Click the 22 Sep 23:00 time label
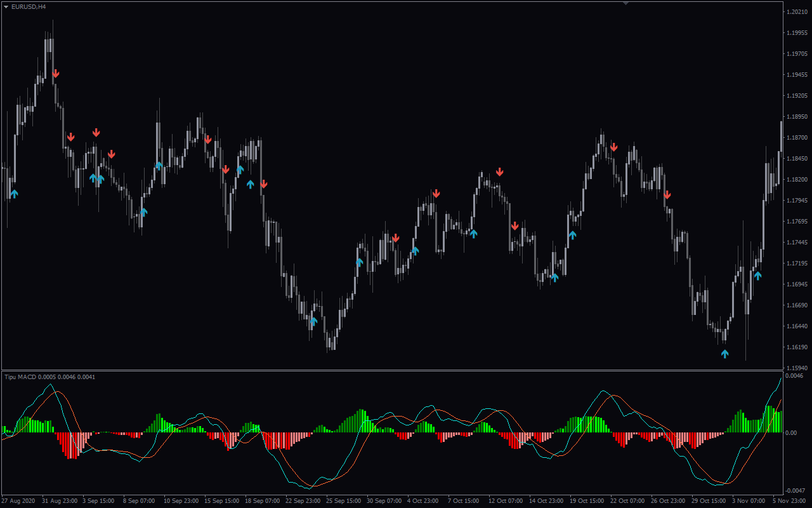The width and height of the screenshot is (812, 508). (x=303, y=501)
